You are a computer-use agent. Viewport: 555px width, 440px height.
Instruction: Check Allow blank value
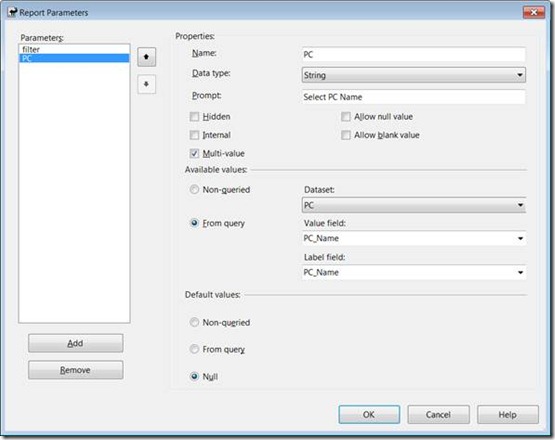[x=346, y=135]
